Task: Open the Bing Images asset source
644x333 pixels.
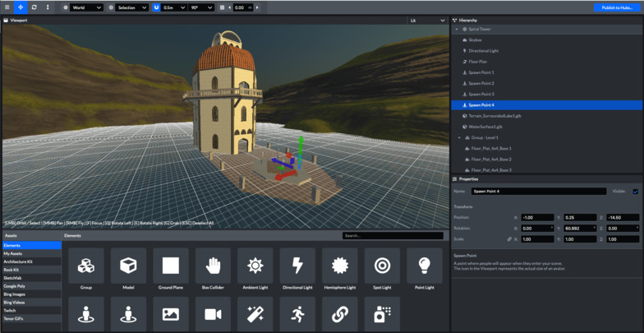Action: [31, 294]
